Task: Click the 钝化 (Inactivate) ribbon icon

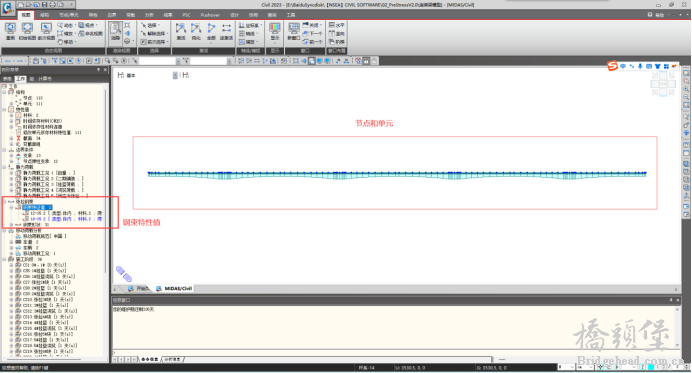Action: [x=196, y=32]
